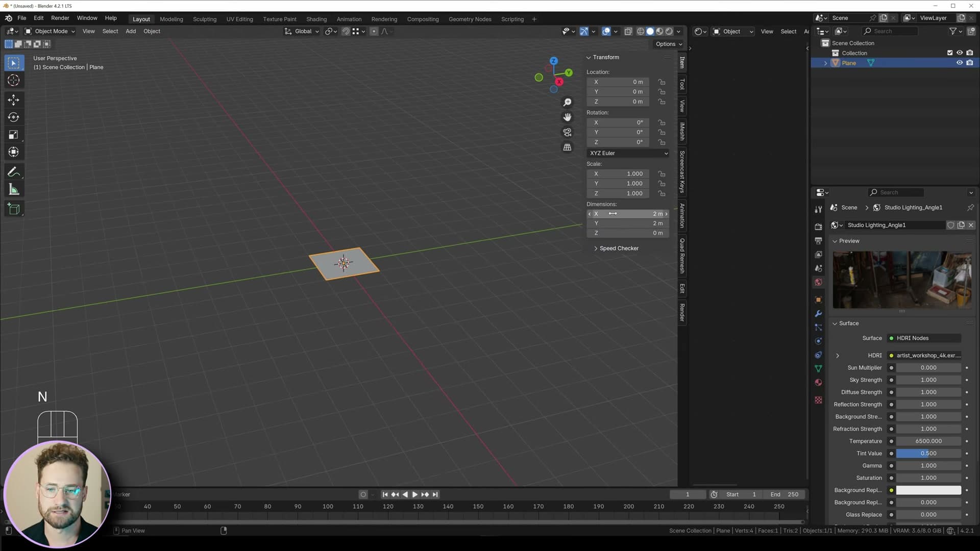Select the Measure tool
The width and height of the screenshot is (980, 551).
[x=14, y=190]
